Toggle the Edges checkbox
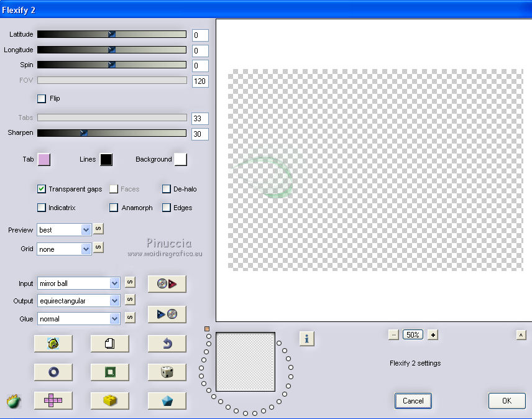 point(167,207)
